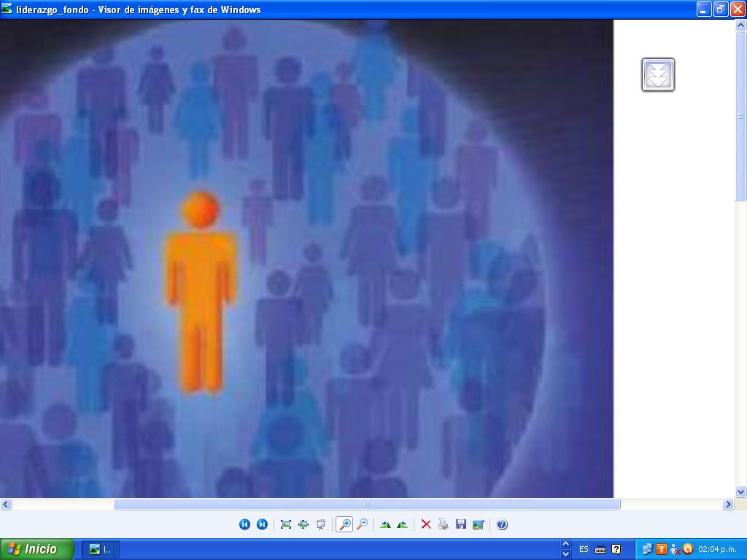The width and height of the screenshot is (747, 560).
Task: Save a copy using floppy disk icon
Action: click(461, 524)
